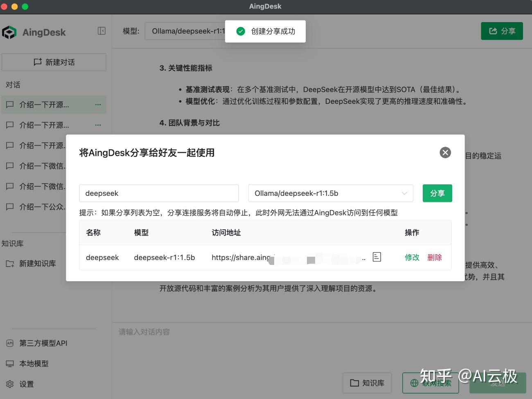This screenshot has width=532, height=399.
Task: Open 本地模型 via the monitor icon
Action: click(x=10, y=363)
